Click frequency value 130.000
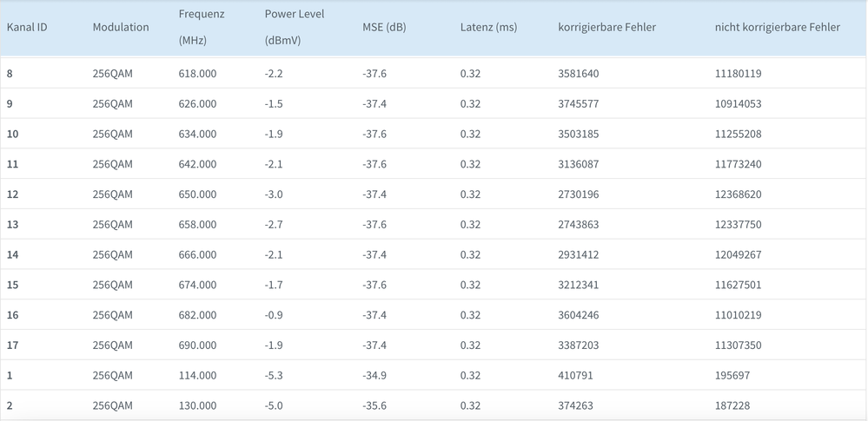868x421 pixels. [x=197, y=405]
